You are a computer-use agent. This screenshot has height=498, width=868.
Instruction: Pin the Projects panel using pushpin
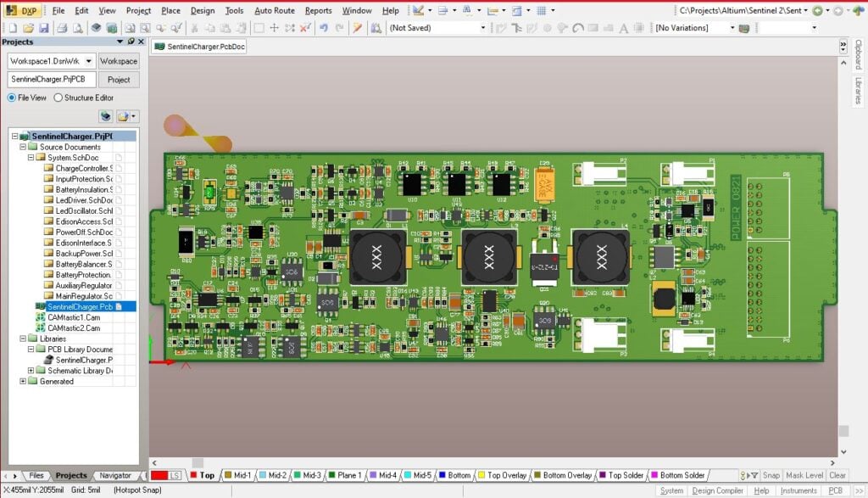[x=131, y=42]
